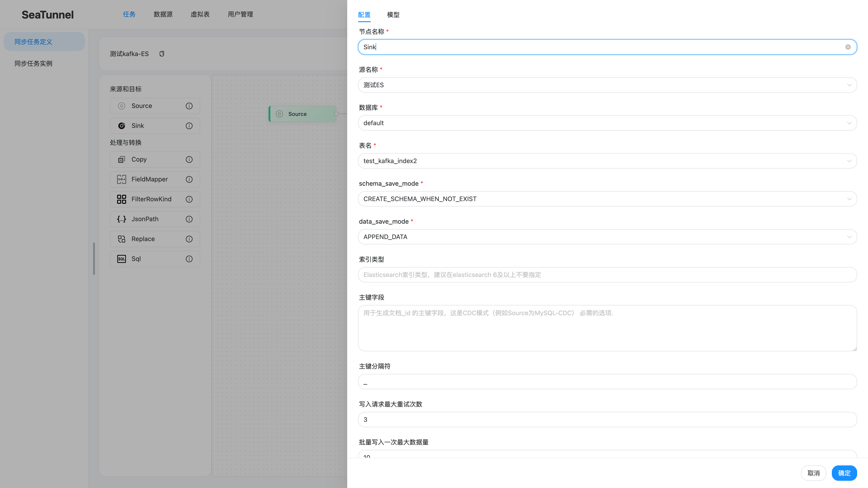This screenshot has width=868, height=488.
Task: Click the copy icon beside 测试kafka-ES
Action: pos(162,54)
